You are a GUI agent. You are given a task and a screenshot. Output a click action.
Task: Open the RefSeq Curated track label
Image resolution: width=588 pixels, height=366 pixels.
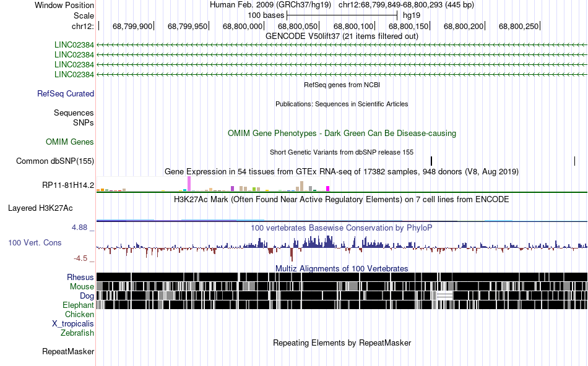coord(65,93)
